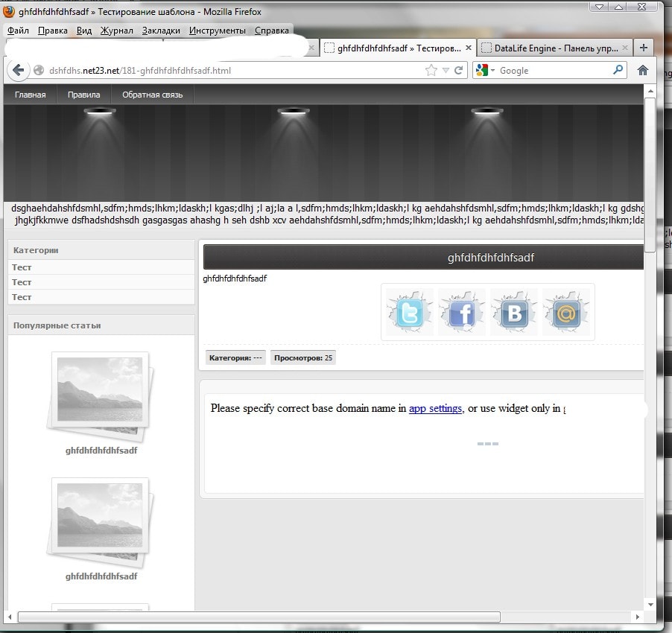Share via the Facebook icon
The height and width of the screenshot is (633, 672).
tap(462, 312)
